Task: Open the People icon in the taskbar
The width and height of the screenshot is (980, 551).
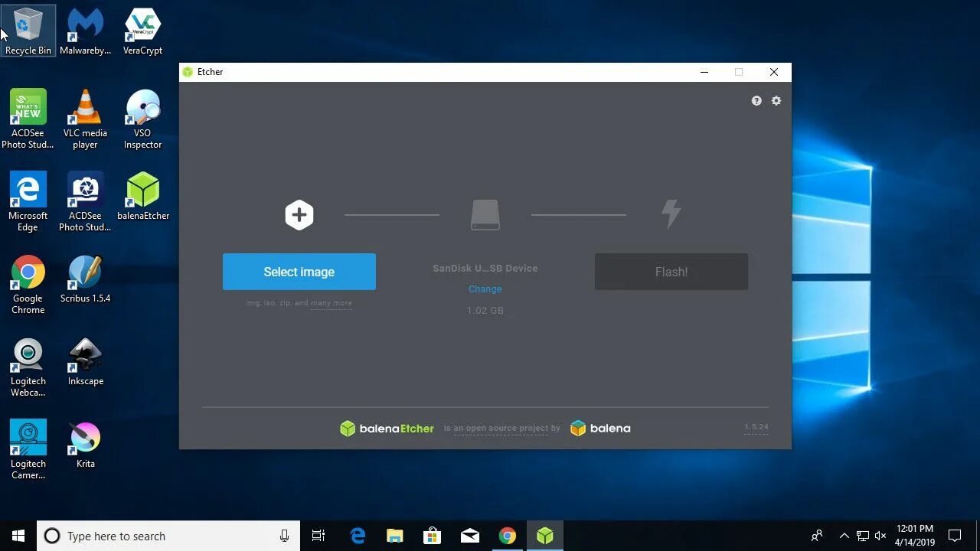Action: [x=818, y=536]
